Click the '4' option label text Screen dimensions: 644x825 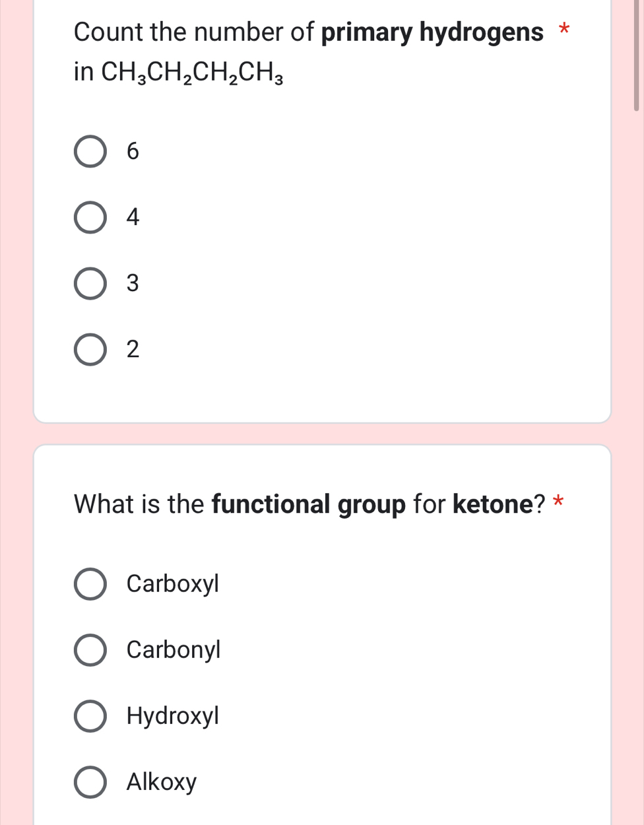click(133, 218)
